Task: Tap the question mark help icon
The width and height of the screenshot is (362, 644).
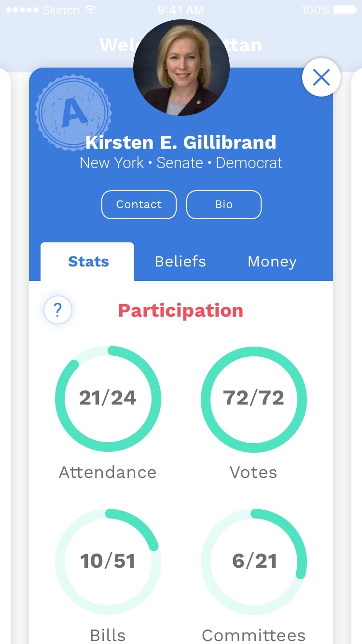Action: [58, 310]
